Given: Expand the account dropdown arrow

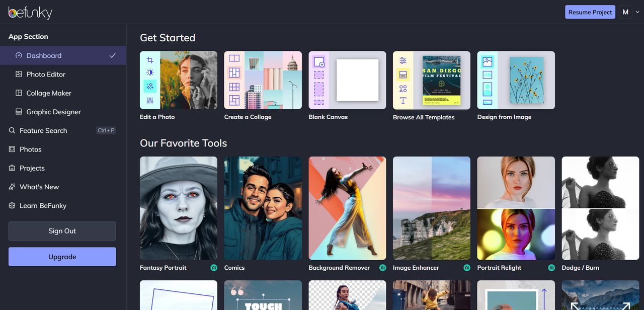Looking at the screenshot, I should tap(637, 12).
